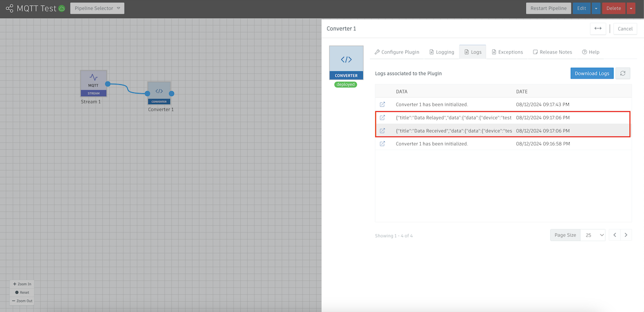Click the Converter 1 canvas label
The image size is (644, 312).
pos(161,109)
